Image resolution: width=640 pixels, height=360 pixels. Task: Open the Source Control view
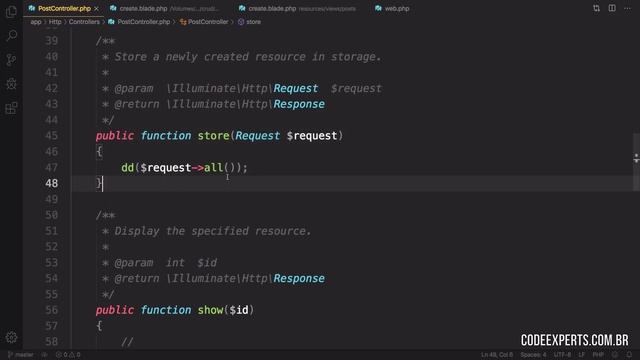(x=11, y=60)
